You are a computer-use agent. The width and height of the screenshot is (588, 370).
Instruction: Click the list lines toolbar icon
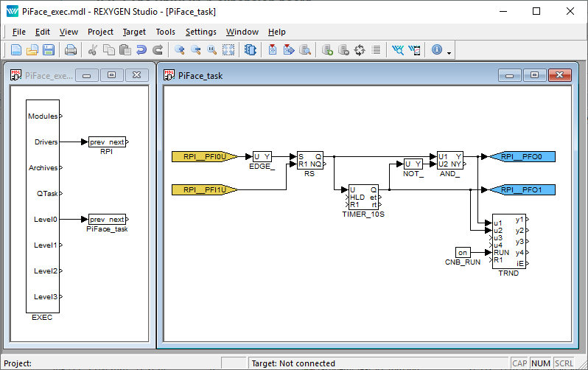pyautogui.click(x=376, y=50)
